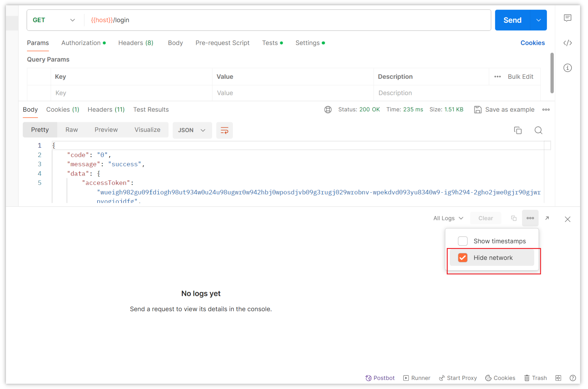Open Cookies manager in status bar
This screenshot has width=588, height=389.
(x=500, y=378)
